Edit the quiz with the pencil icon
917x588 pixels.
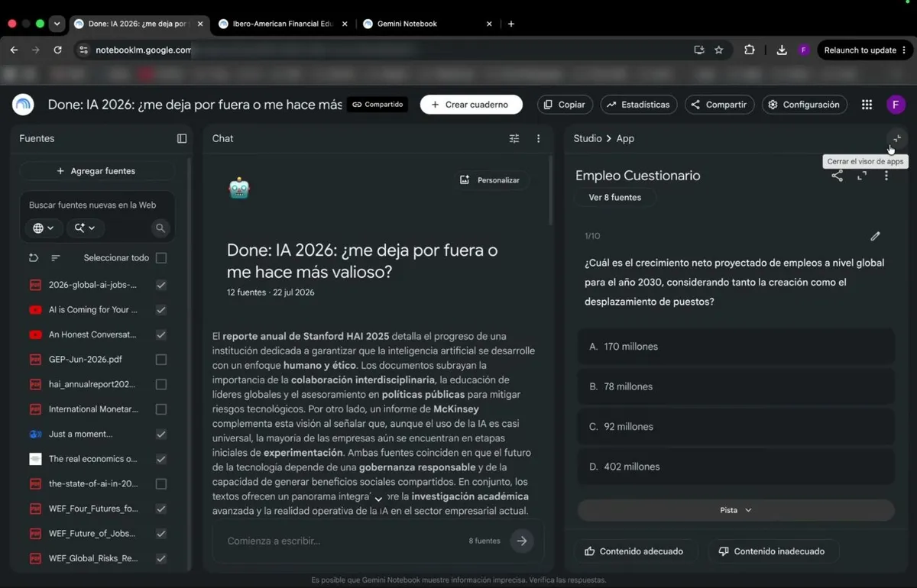(x=876, y=236)
